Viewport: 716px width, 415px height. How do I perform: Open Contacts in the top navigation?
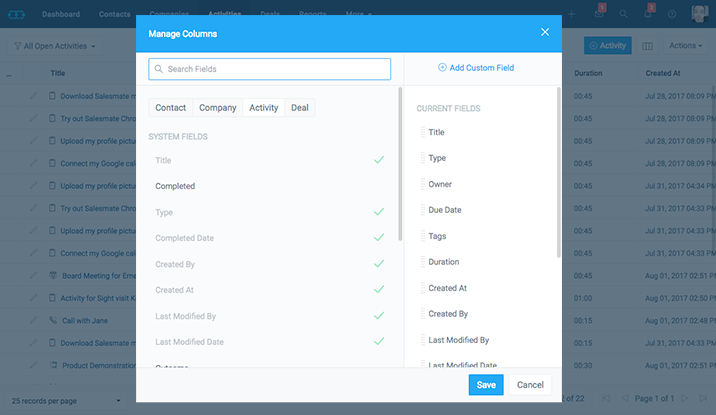point(115,14)
